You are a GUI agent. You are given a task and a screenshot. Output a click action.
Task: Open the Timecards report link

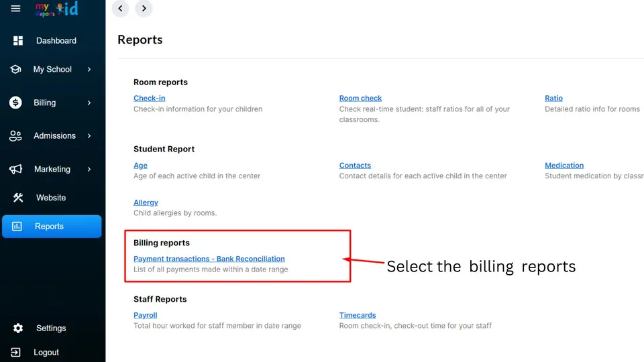coord(358,315)
